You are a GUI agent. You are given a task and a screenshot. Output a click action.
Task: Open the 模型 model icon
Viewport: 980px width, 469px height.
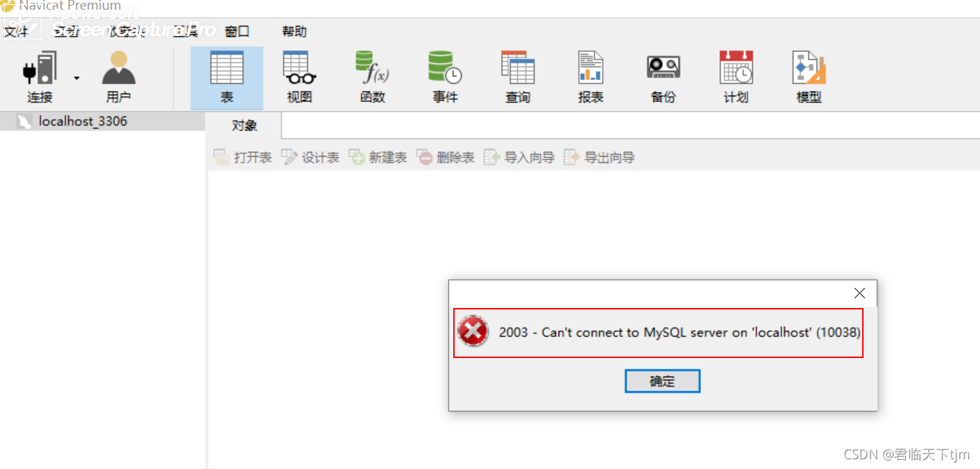click(x=809, y=78)
